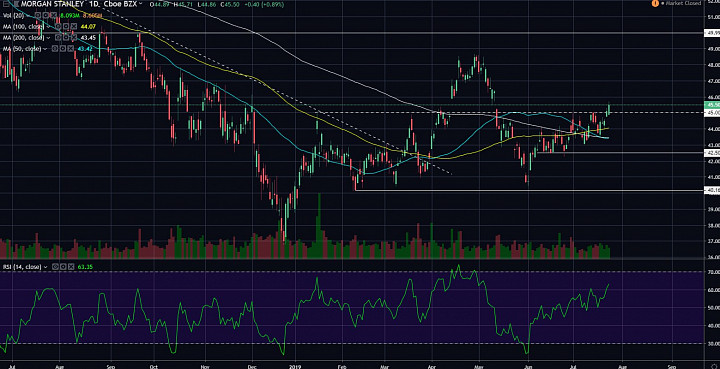Click the Oct label on time axis

pos(154,366)
